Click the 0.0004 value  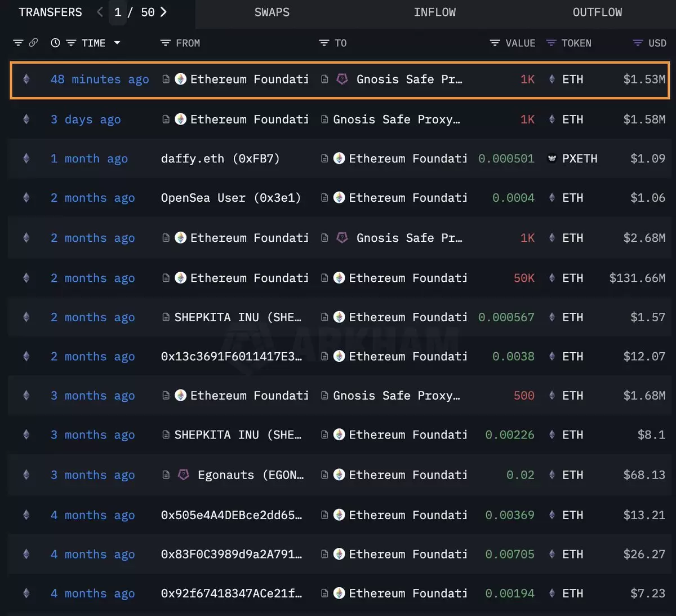click(x=513, y=198)
